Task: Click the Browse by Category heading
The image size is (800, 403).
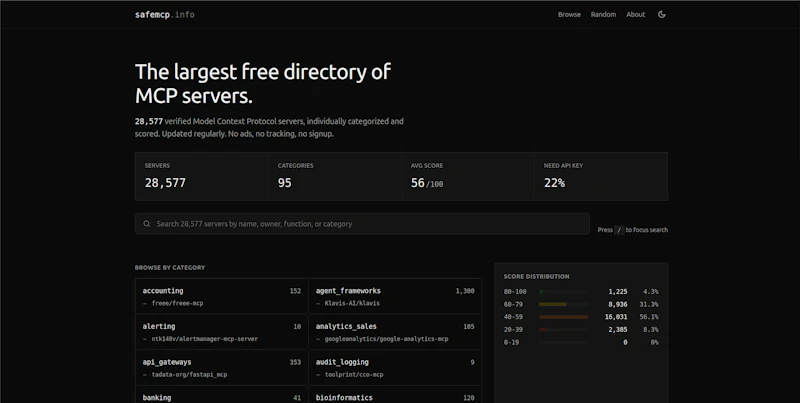Action: point(170,267)
